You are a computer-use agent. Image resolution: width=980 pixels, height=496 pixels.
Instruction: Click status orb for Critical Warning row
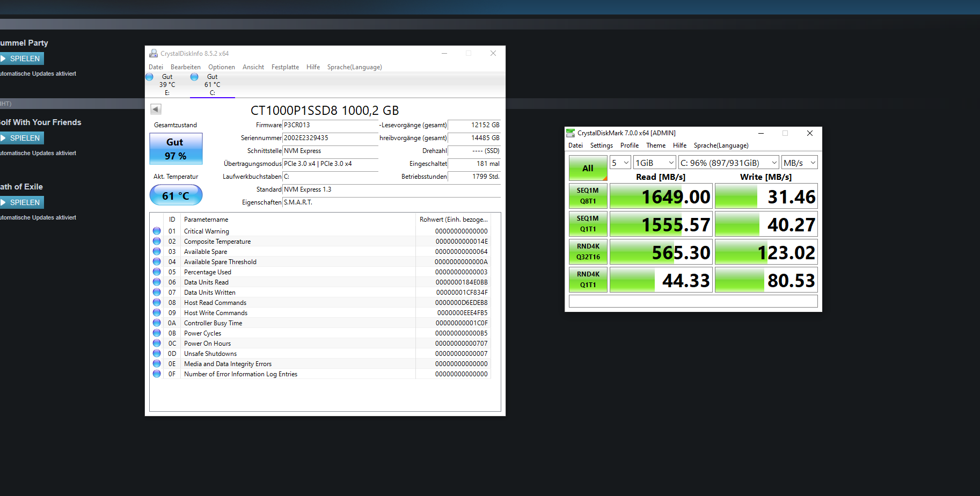(157, 231)
